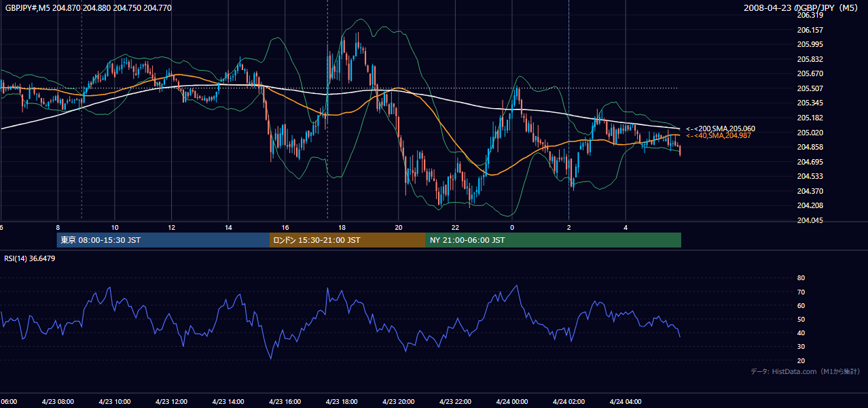Select the NY 21:00-06:00 JST session bar
Viewport: 868px width, 408px height.
[554, 240]
